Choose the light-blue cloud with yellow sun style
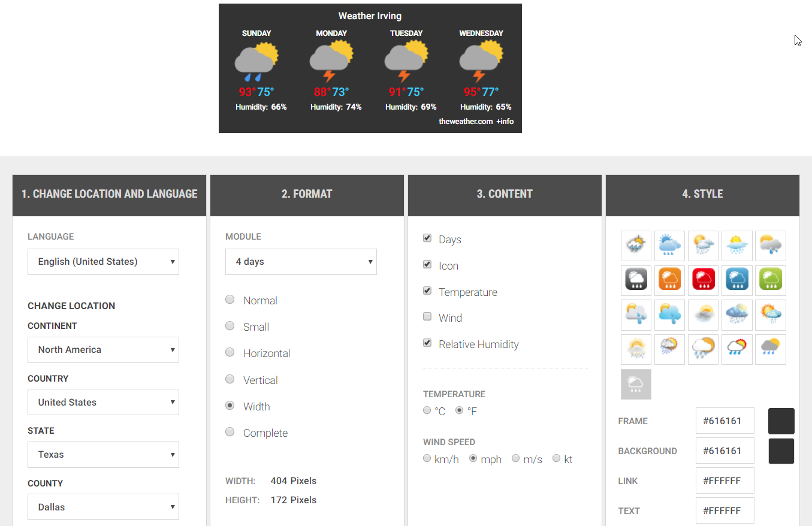812x526 pixels. 669,315
